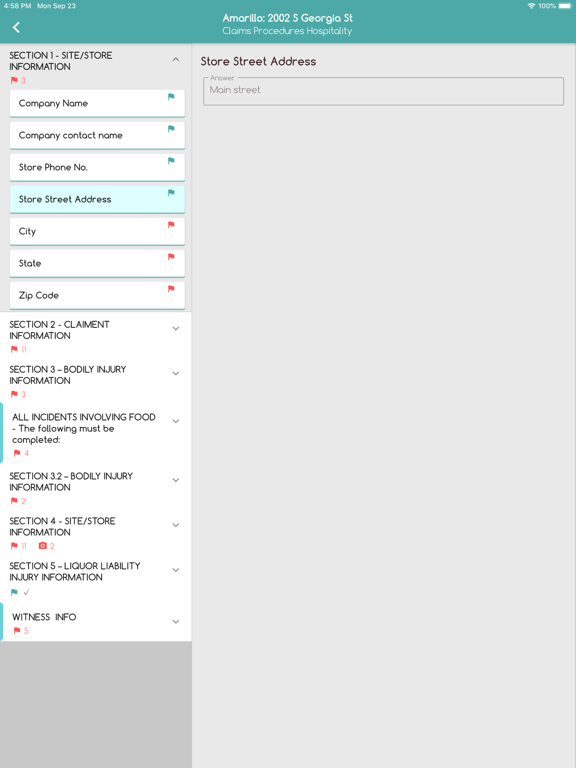
Task: Click the red flag under All Incidents Involving Food
Action: [x=17, y=453]
